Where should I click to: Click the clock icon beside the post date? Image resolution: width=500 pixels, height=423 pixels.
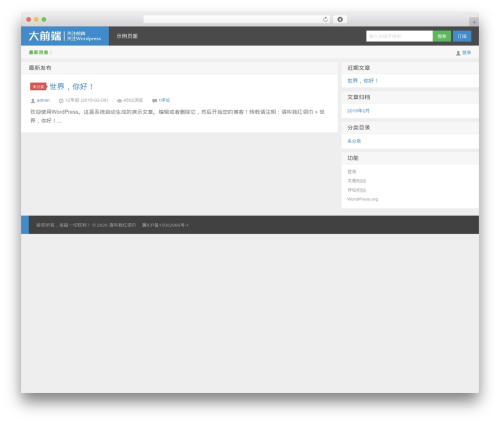(x=61, y=100)
